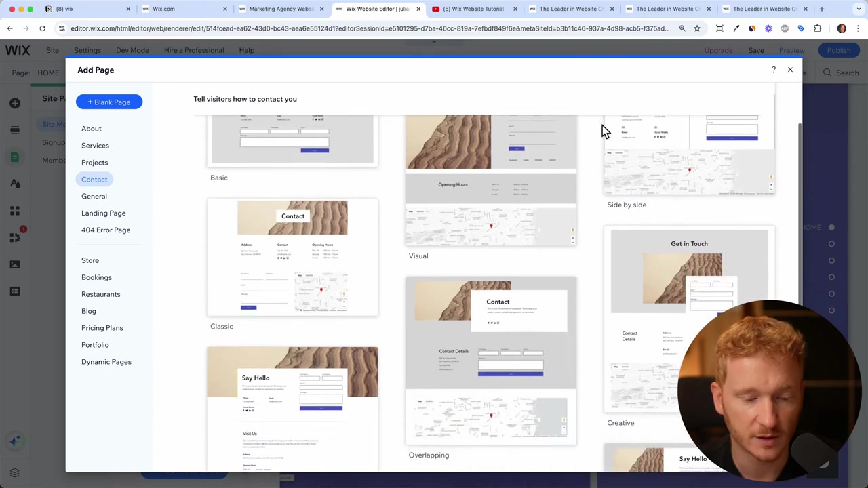Open the editor Search field
Viewport: 868px width, 488px height.
841,73
